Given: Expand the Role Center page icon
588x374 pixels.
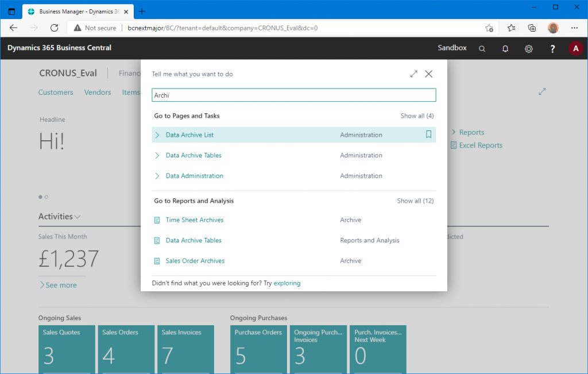Looking at the screenshot, I should click(x=542, y=91).
